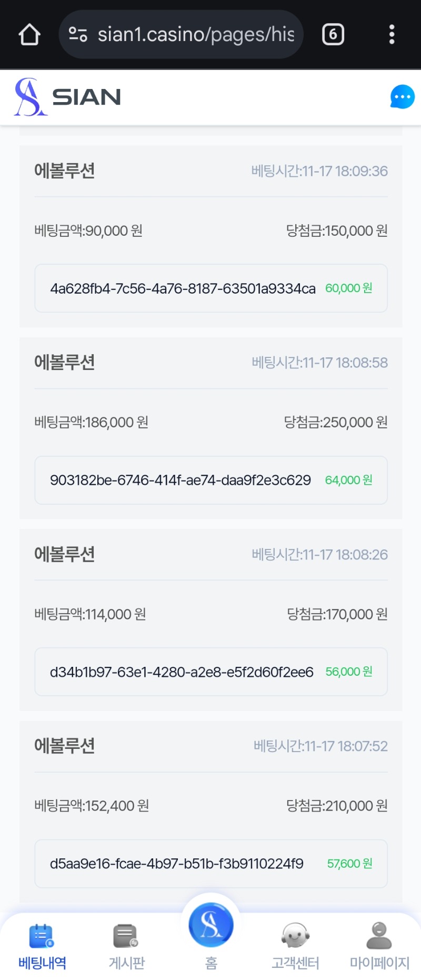Image resolution: width=421 pixels, height=980 pixels.
Task: Open the browser tab switcher showing 6
Action: point(333,35)
